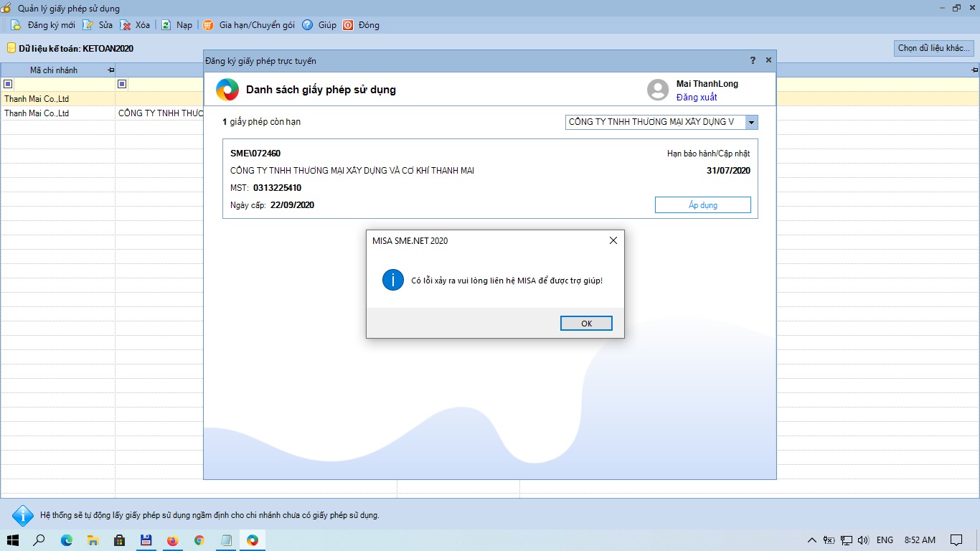The image size is (980, 551).
Task: Click the MISA SME.NET taskbar icon
Action: click(x=253, y=540)
